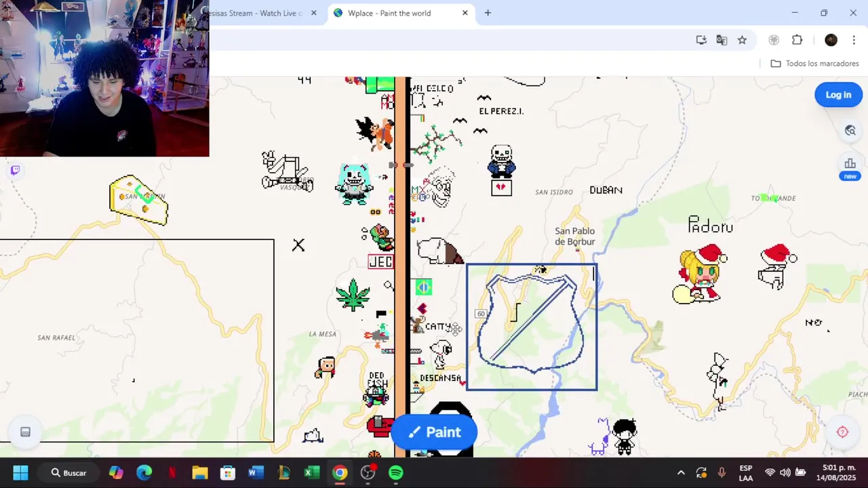
Task: Click the blue Paint button
Action: pyautogui.click(x=434, y=432)
